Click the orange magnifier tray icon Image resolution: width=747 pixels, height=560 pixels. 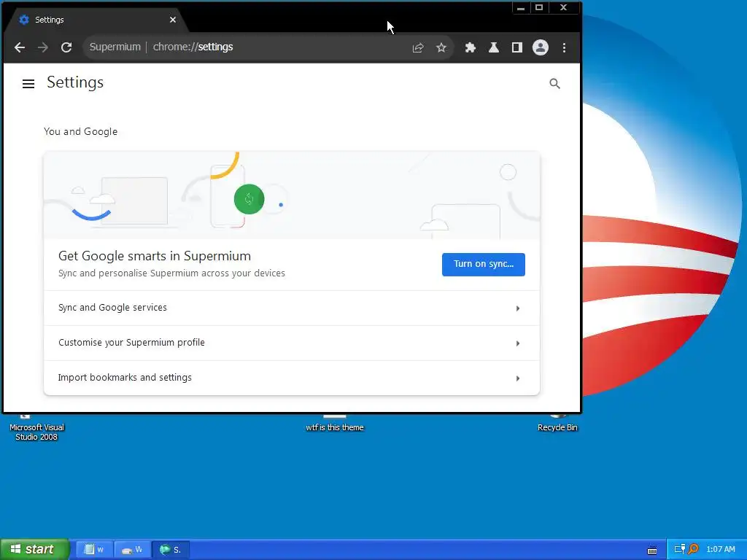[693, 549]
